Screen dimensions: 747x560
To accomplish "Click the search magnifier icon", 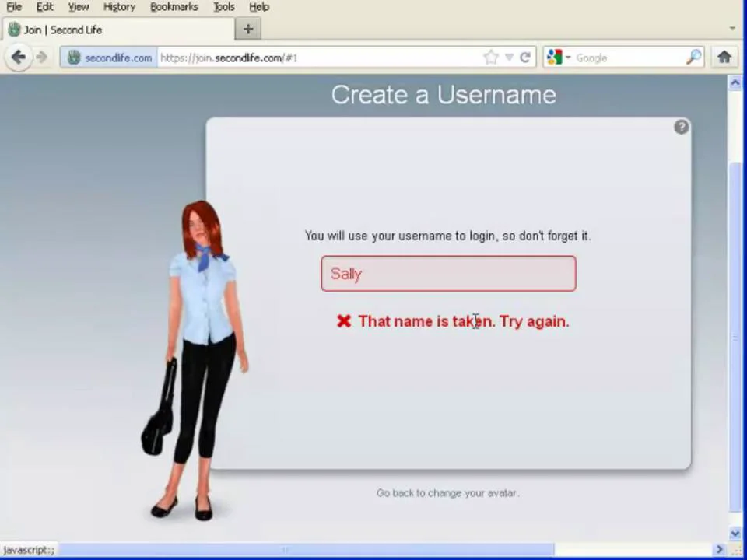I will [693, 57].
